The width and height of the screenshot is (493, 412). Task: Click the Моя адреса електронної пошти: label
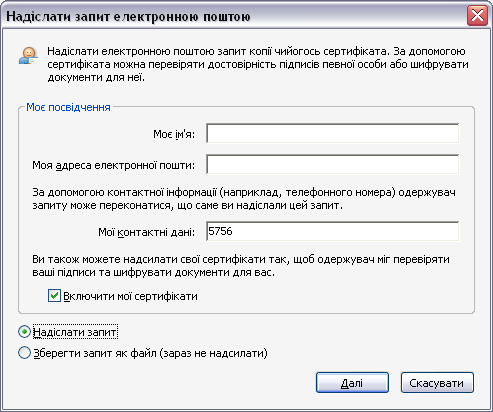coord(113,165)
